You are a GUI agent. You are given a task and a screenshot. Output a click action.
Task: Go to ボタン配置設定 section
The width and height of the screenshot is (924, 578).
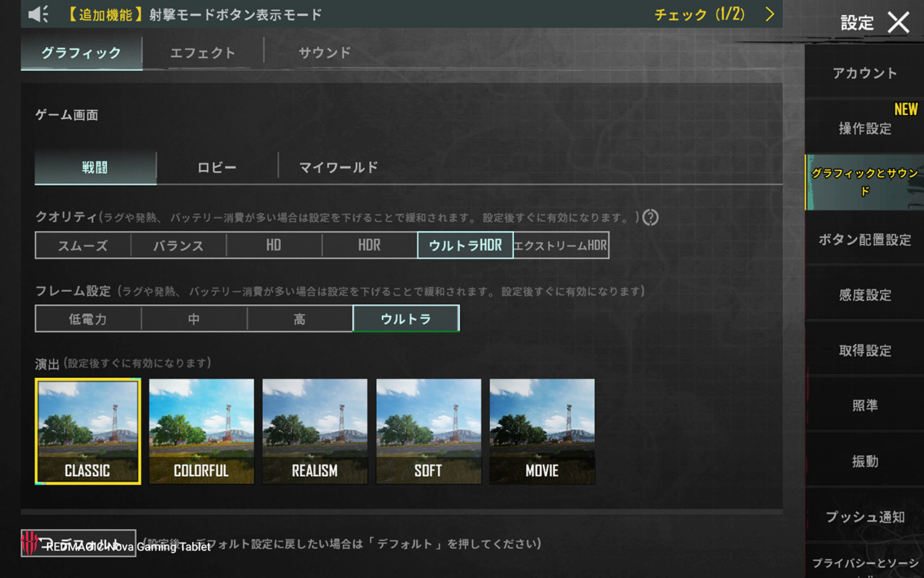(x=865, y=240)
